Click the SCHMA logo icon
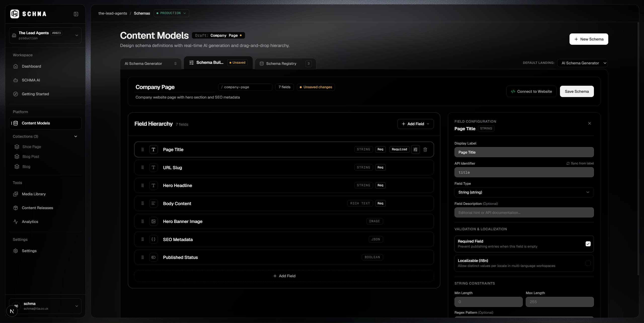The height and width of the screenshot is (323, 644). tap(15, 14)
